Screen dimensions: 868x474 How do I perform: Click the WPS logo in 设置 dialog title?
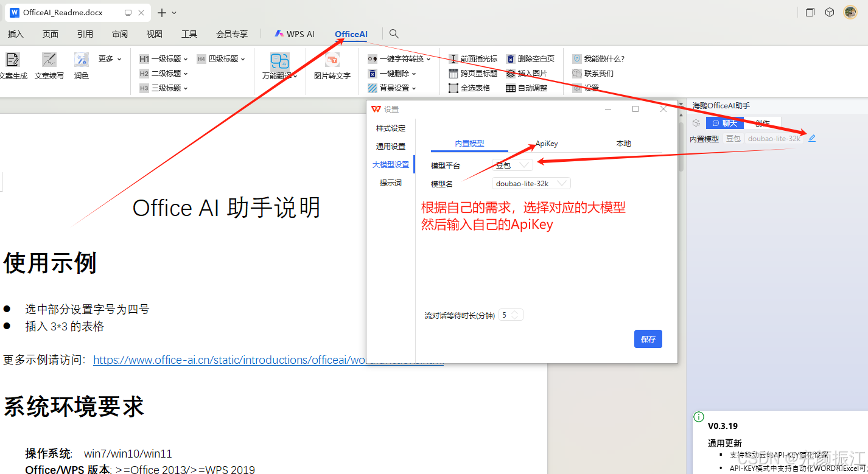[x=376, y=109]
